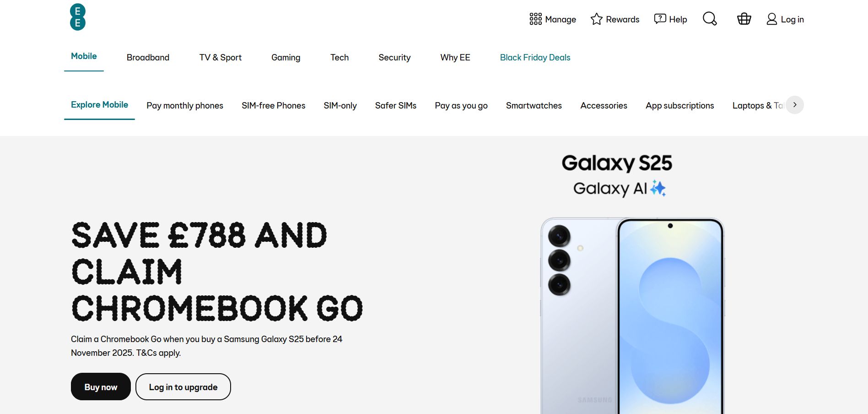Select the SIM-only tab

[340, 105]
